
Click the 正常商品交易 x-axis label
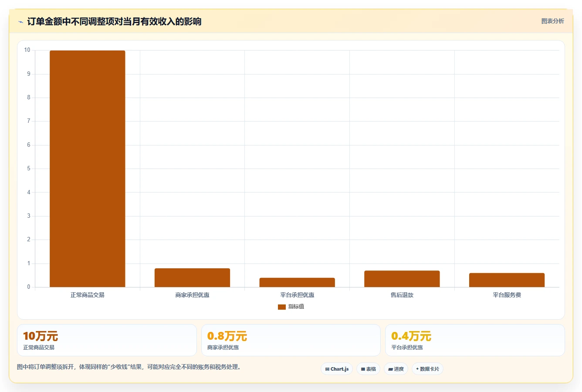pos(87,295)
